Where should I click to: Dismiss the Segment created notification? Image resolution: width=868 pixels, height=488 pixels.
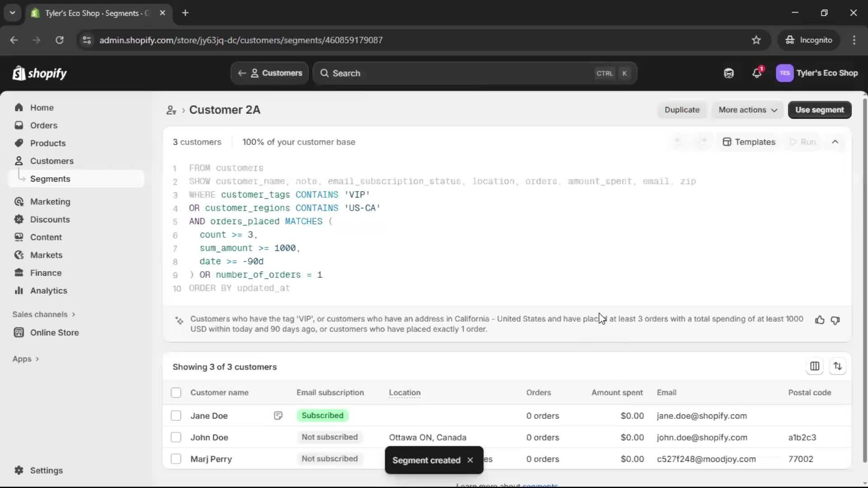470,460
